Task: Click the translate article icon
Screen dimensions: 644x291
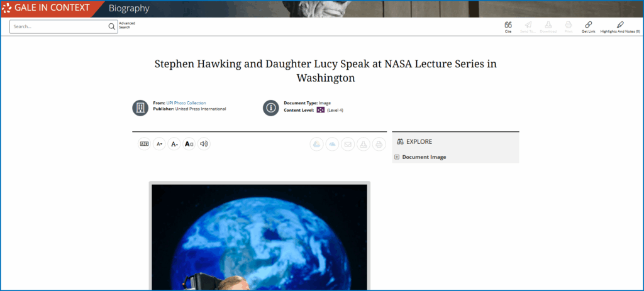Action: click(x=145, y=144)
